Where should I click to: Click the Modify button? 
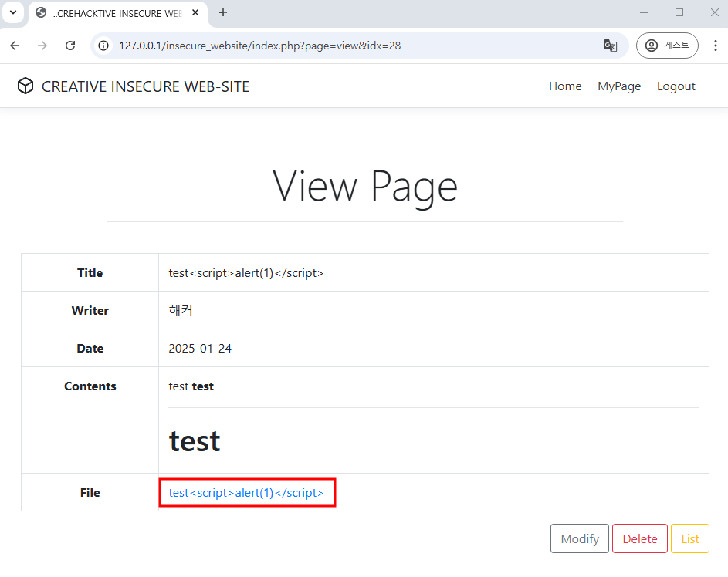[x=580, y=538]
